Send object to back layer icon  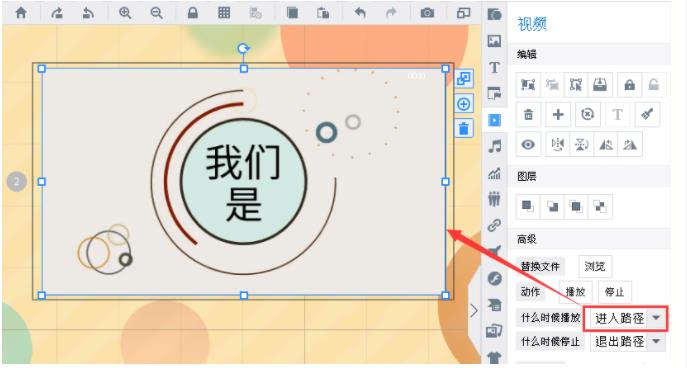(x=552, y=206)
